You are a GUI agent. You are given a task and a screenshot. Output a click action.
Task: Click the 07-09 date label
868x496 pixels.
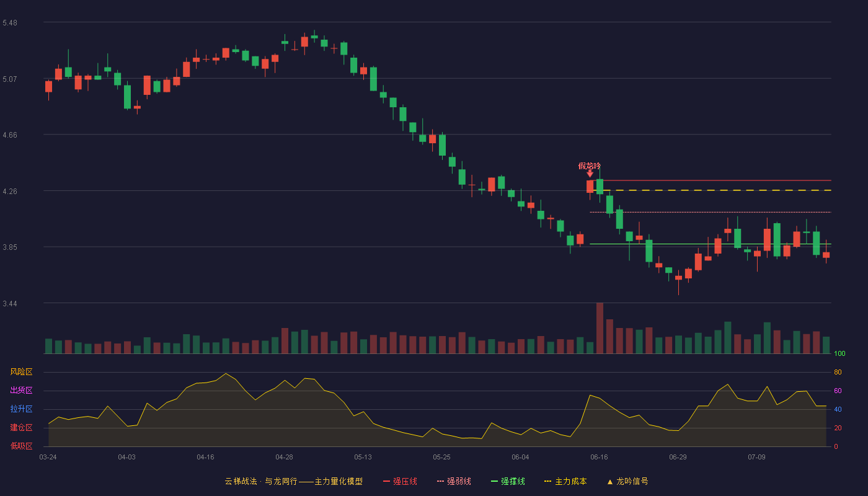(x=756, y=457)
